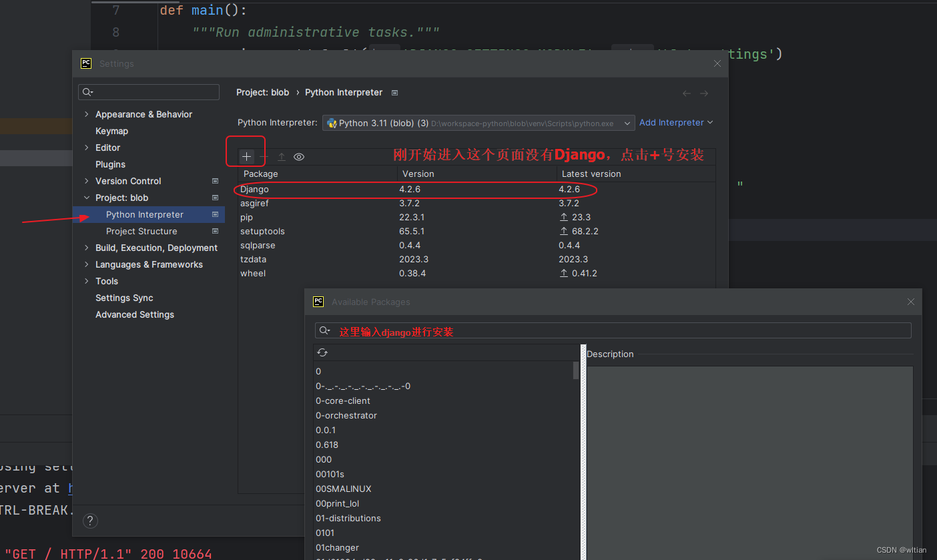Image resolution: width=937 pixels, height=560 pixels.
Task: Click wheel latest version 0.41.2 cell
Action: [x=578, y=274]
